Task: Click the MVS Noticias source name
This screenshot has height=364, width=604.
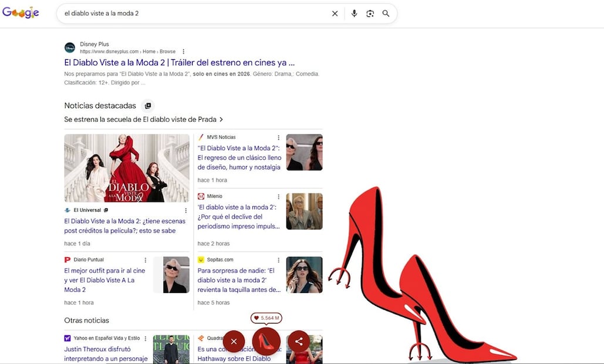Action: pos(221,137)
